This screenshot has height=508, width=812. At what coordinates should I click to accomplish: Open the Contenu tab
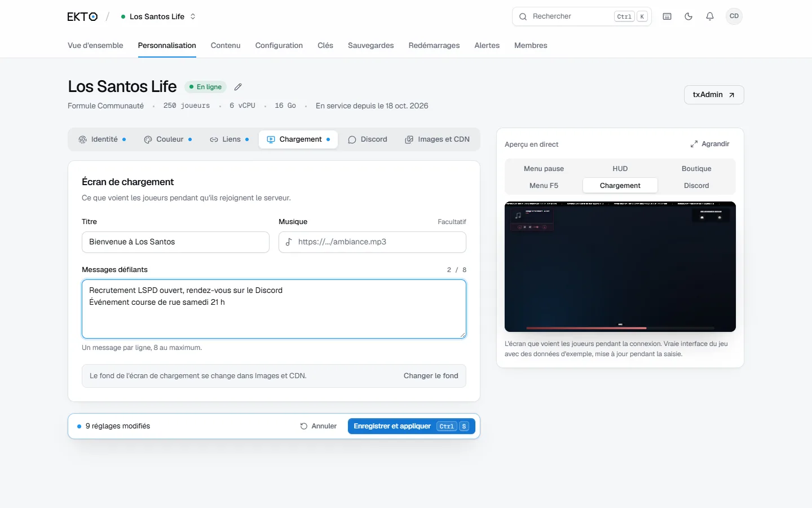226,45
